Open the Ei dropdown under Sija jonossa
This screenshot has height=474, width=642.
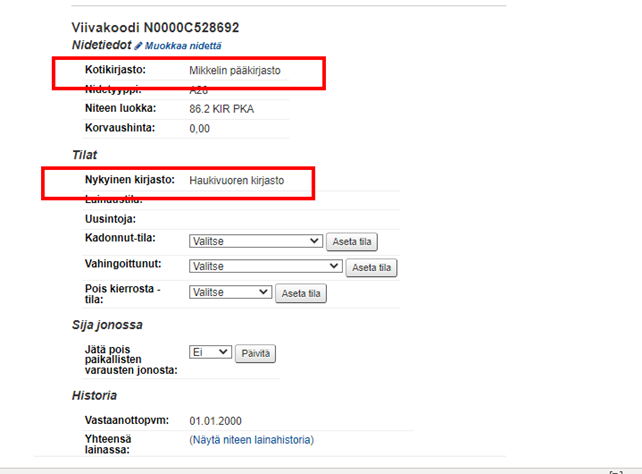pos(210,352)
